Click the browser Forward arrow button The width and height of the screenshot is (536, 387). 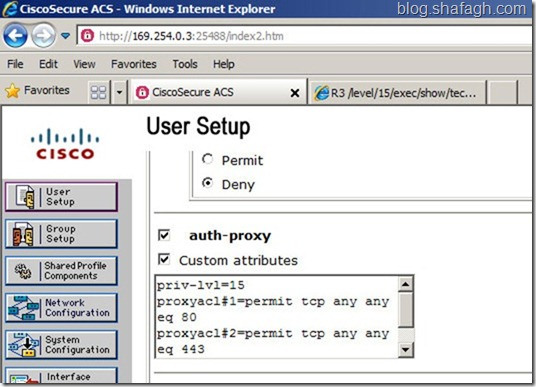[x=43, y=35]
